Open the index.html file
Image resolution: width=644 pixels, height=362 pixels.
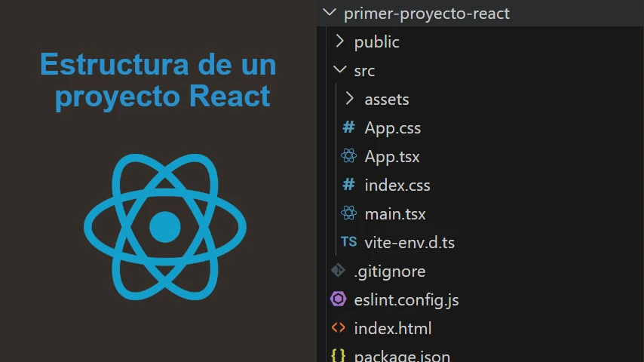point(393,329)
